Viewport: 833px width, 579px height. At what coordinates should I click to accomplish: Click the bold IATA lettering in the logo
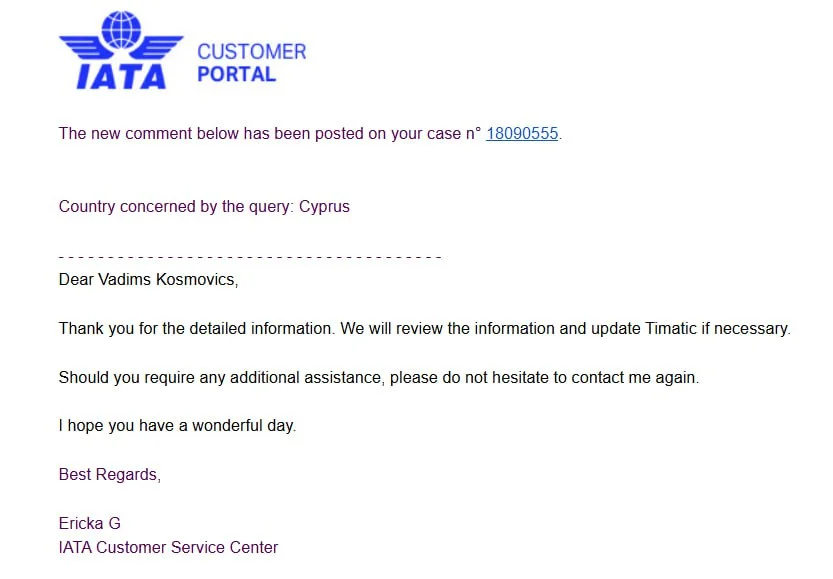[122, 74]
